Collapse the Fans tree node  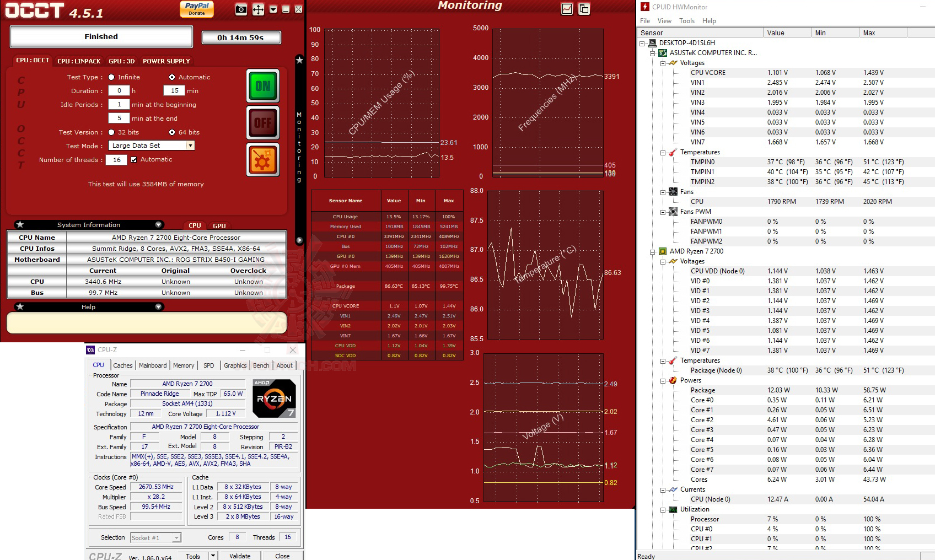tap(663, 192)
